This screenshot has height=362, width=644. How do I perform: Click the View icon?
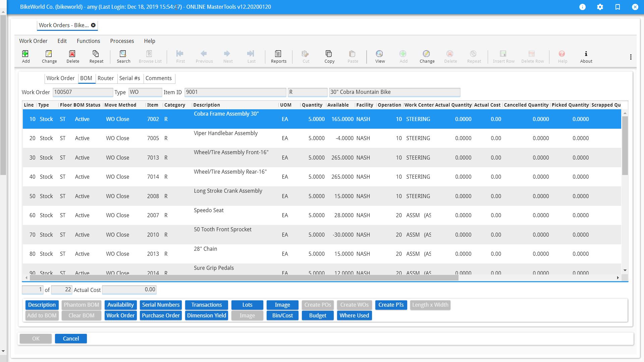point(380,56)
